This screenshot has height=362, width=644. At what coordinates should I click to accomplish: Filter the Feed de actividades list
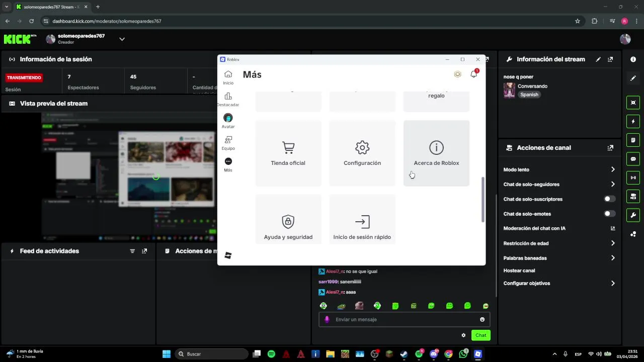[132, 251]
